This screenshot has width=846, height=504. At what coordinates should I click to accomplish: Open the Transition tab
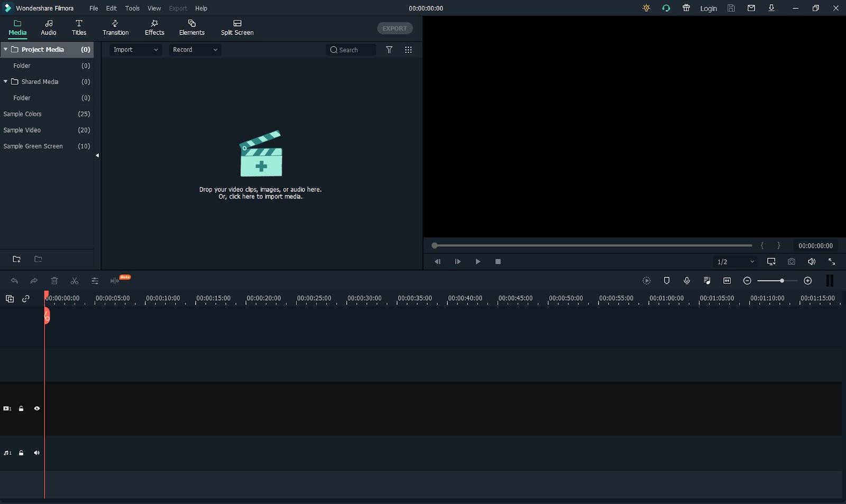click(115, 28)
